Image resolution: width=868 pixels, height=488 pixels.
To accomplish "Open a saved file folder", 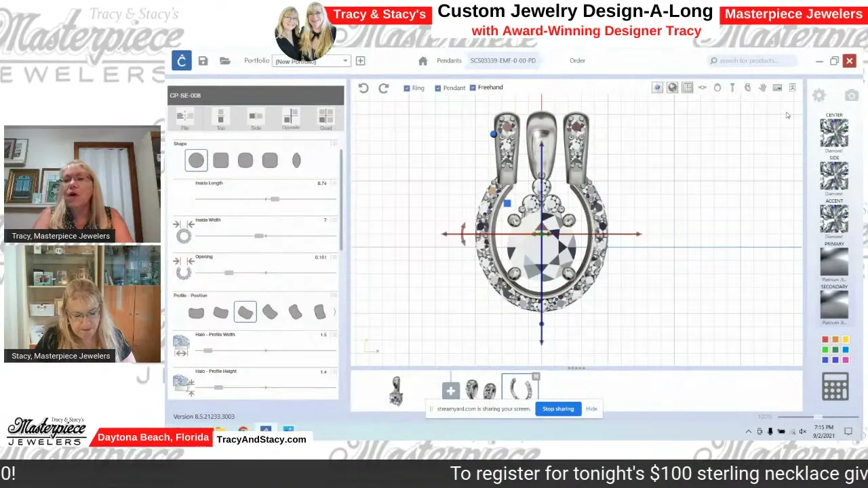I will 224,61.
